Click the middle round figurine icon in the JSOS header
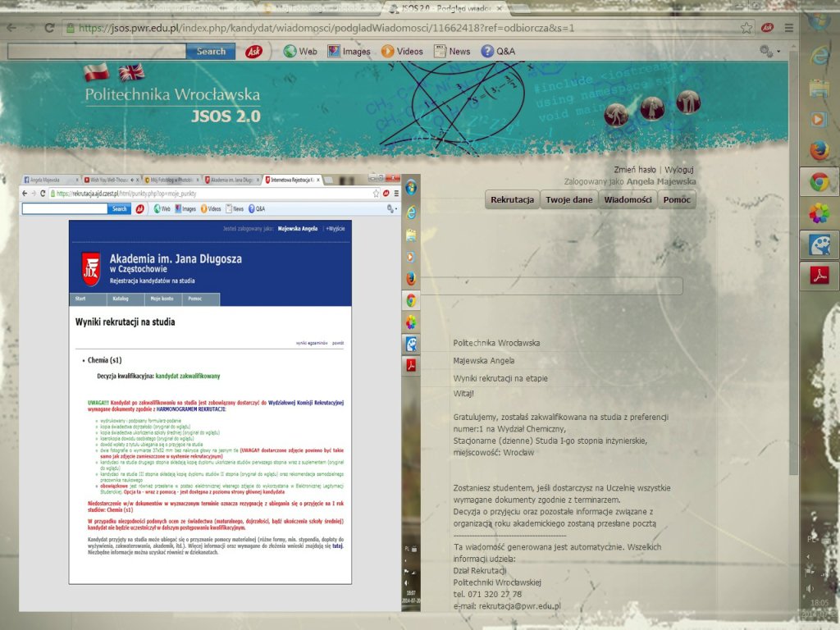Viewport: 840px width, 630px height. pyautogui.click(x=652, y=108)
